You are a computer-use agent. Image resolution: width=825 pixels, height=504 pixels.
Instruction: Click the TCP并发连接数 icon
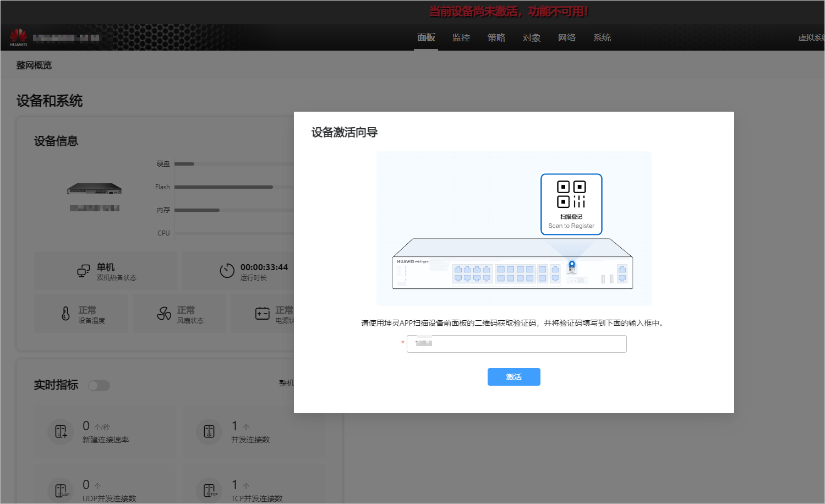tap(209, 490)
